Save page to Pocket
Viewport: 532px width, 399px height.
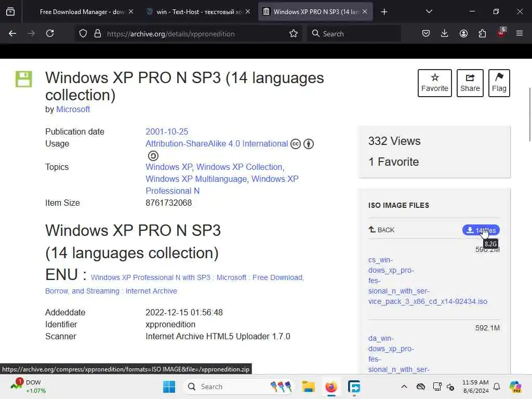[x=426, y=34]
